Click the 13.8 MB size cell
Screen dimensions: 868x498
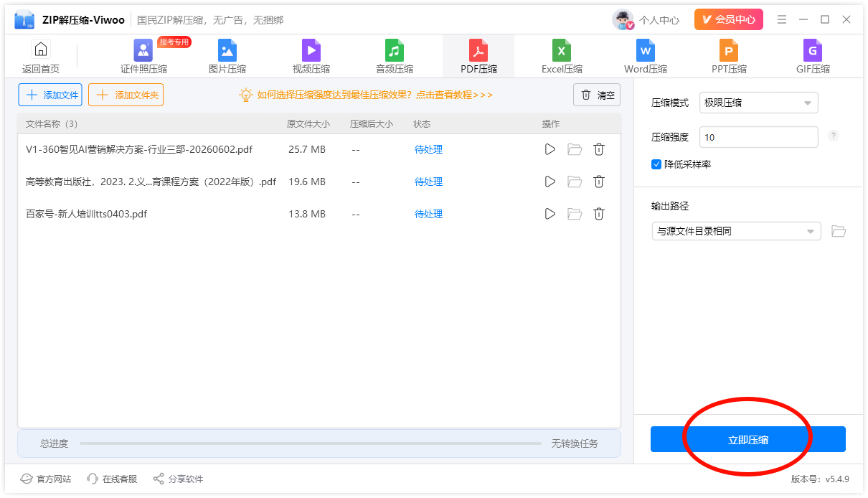click(x=307, y=214)
